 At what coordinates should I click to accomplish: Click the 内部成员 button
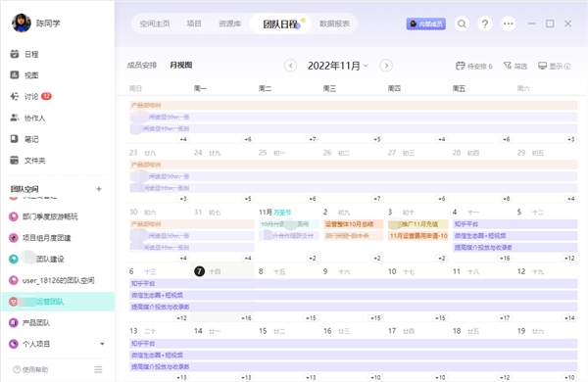pos(426,24)
